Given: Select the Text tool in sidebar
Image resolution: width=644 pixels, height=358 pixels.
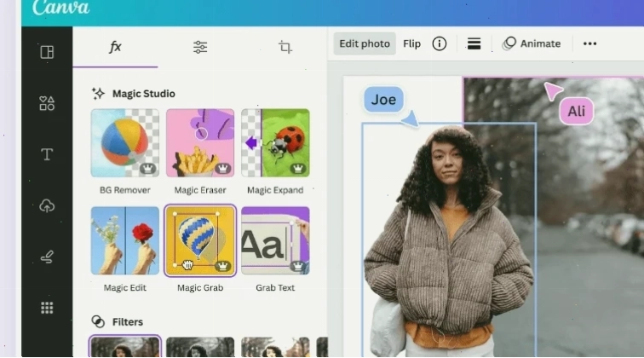Looking at the screenshot, I should tap(47, 154).
